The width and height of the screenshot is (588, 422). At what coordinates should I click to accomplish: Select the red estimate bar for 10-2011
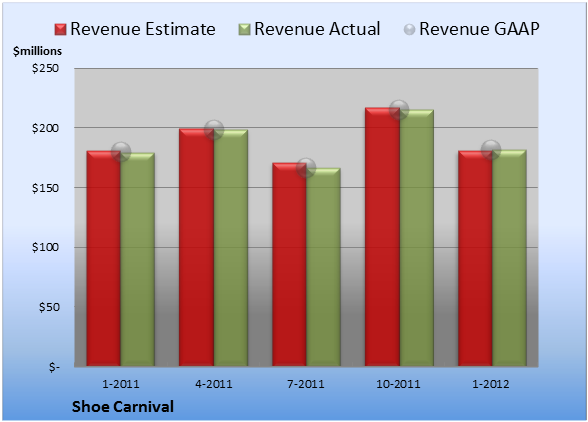382,237
